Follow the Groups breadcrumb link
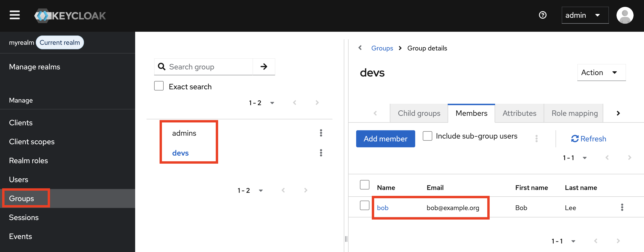 pos(382,48)
